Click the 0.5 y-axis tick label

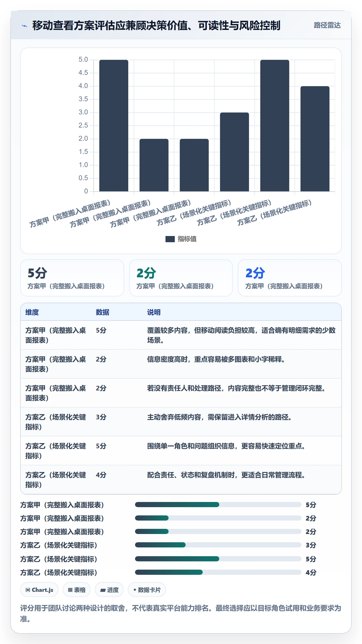coord(83,178)
